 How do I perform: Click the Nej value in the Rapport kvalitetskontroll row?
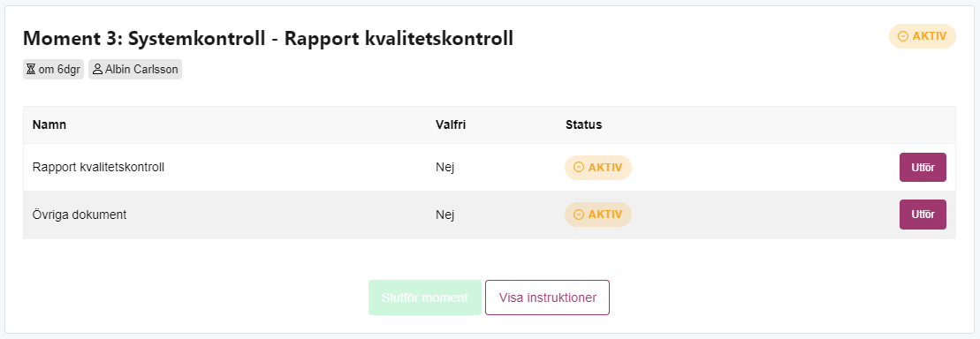pos(444,168)
